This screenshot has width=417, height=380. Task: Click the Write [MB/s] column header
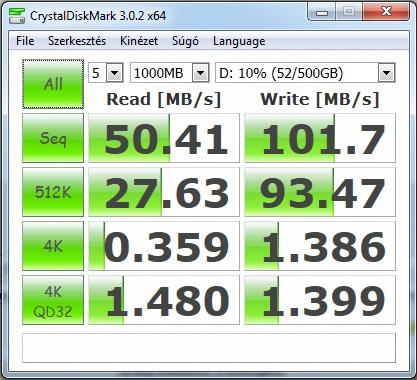[x=320, y=99]
